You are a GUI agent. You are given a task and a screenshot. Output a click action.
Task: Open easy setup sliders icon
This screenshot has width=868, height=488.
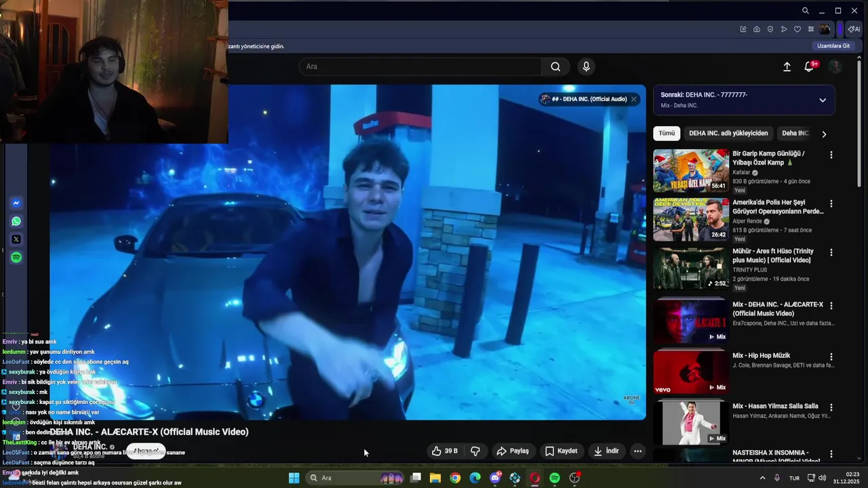point(811,29)
